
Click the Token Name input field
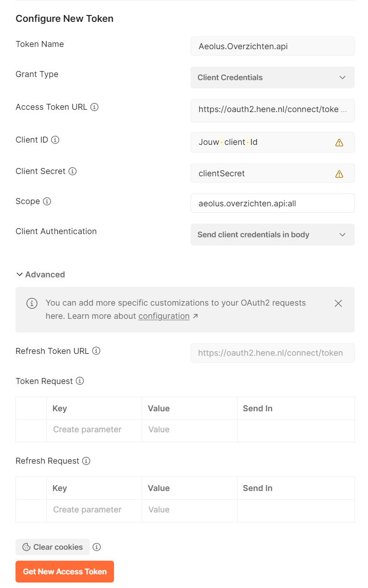[272, 46]
